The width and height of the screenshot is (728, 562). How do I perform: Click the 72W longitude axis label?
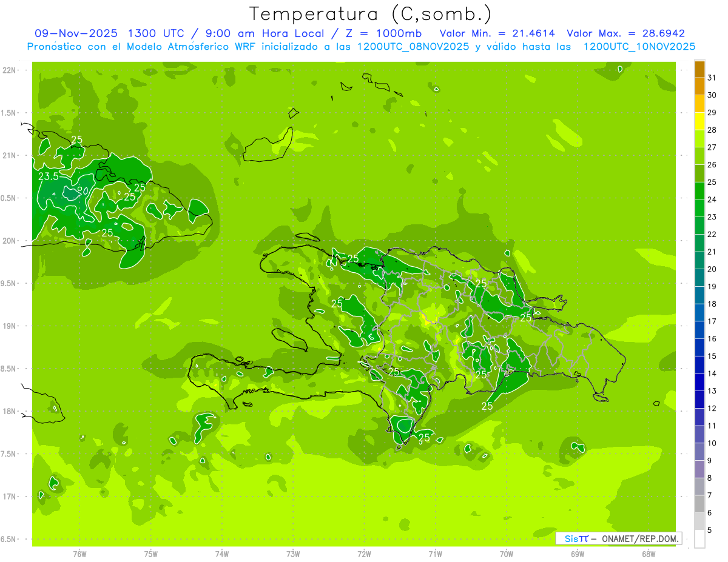tap(364, 554)
